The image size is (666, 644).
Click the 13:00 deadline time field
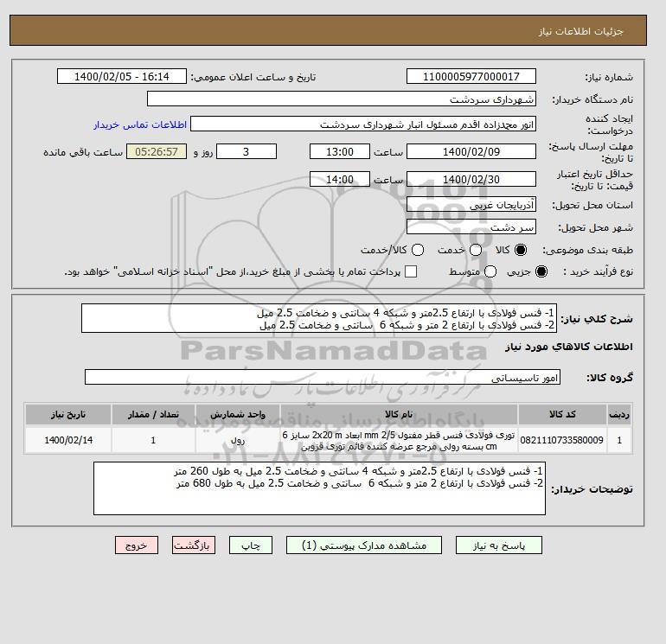340,151
